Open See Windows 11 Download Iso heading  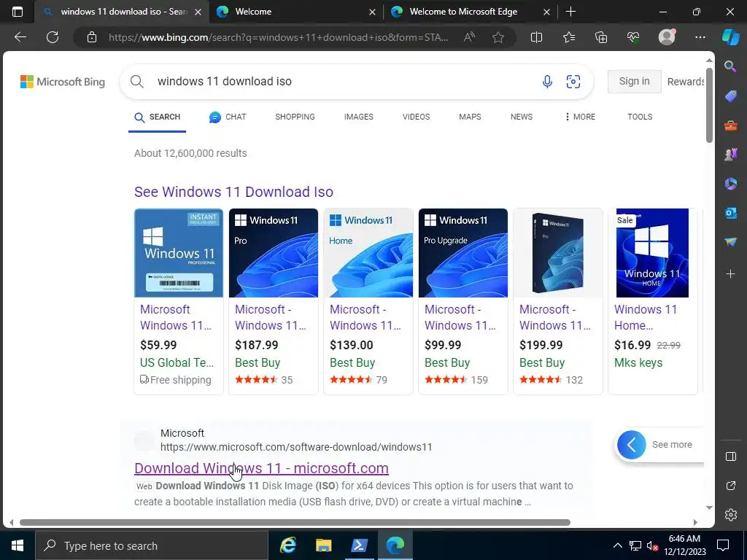pyautogui.click(x=233, y=192)
